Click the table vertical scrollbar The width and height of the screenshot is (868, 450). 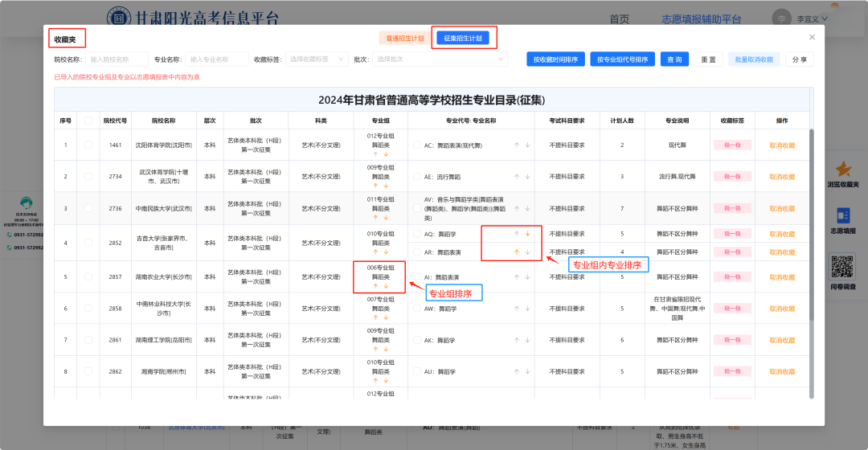tap(812, 224)
